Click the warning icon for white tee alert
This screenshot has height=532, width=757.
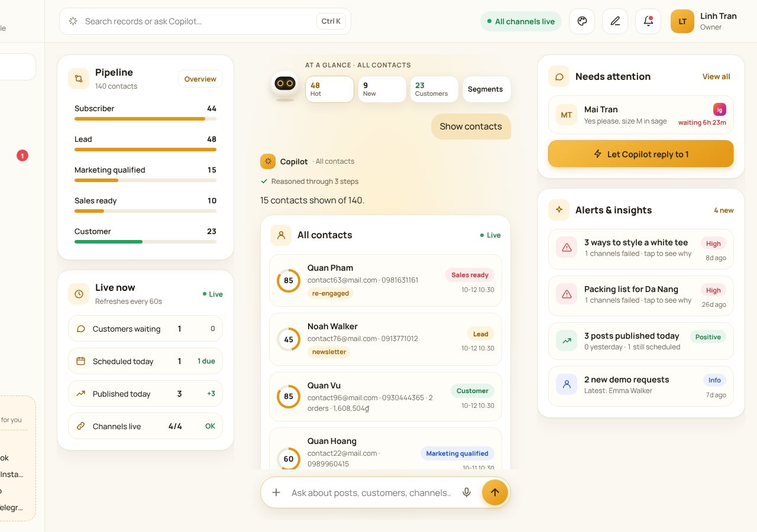point(567,248)
